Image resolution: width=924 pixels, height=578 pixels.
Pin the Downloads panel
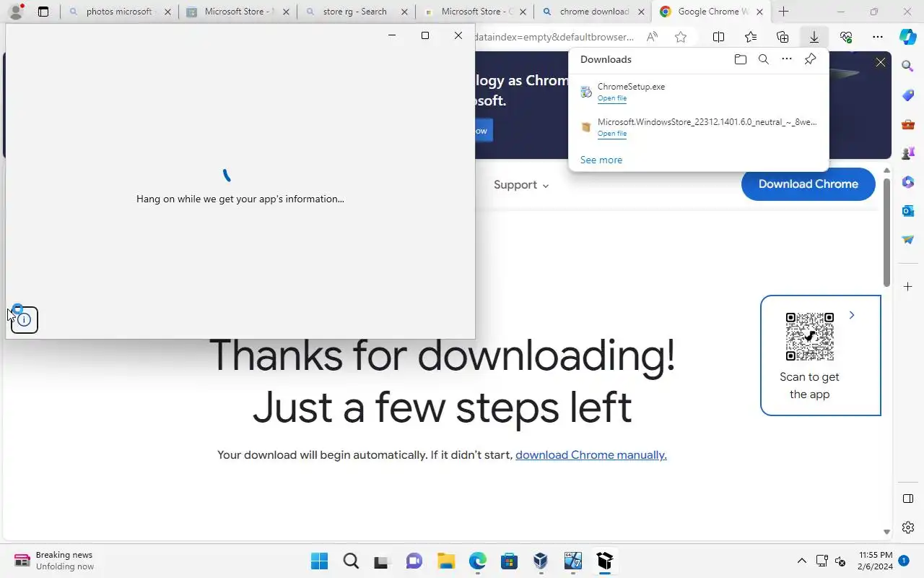[x=810, y=59]
